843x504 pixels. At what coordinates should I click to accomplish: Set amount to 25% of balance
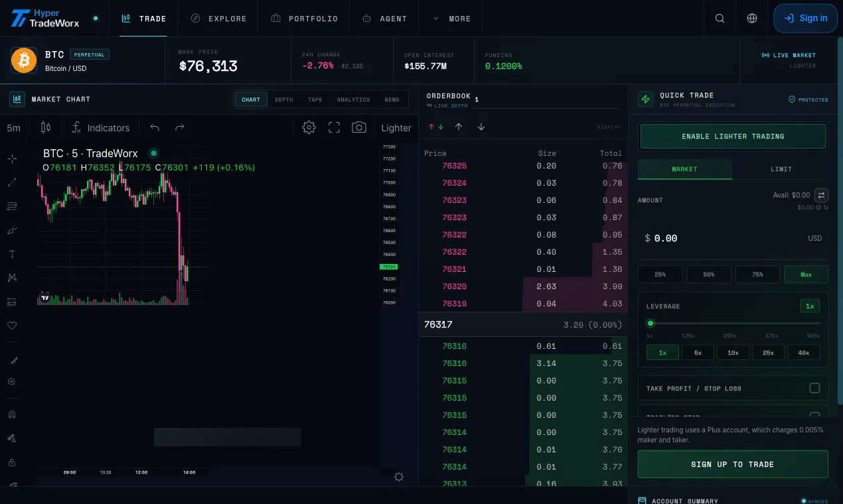(660, 274)
